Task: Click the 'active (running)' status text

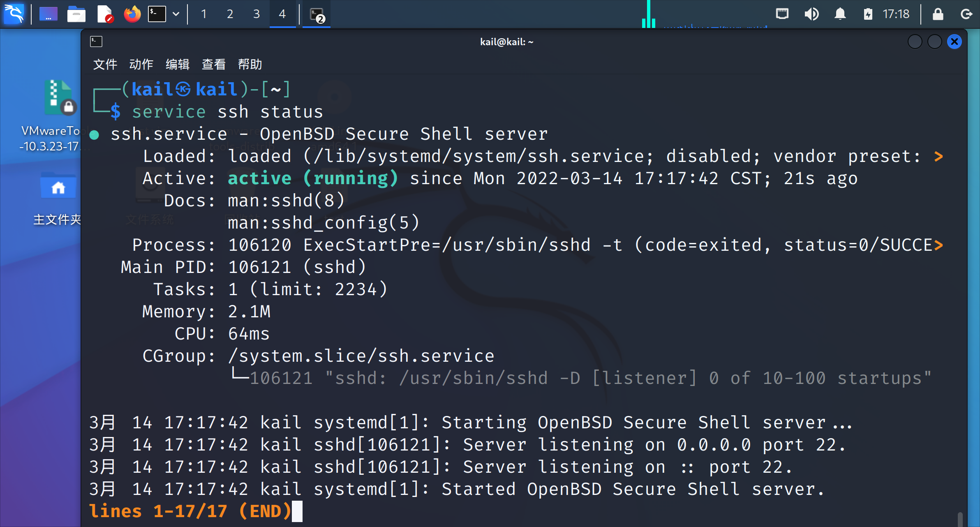Action: pyautogui.click(x=313, y=178)
